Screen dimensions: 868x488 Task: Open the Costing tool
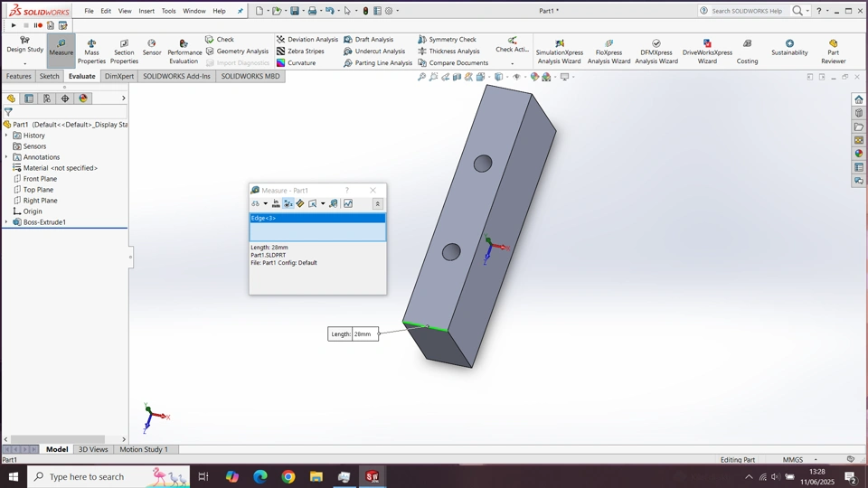pos(747,52)
